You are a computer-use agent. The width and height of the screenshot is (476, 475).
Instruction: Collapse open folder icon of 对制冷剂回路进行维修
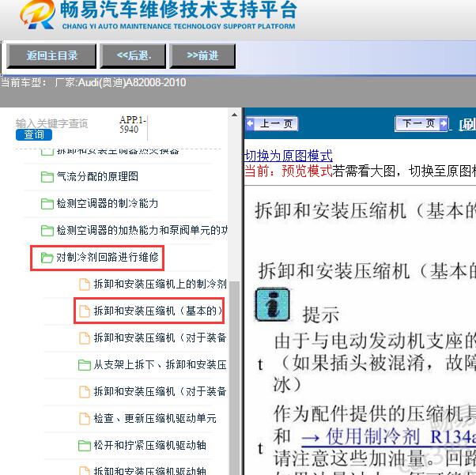[47, 258]
